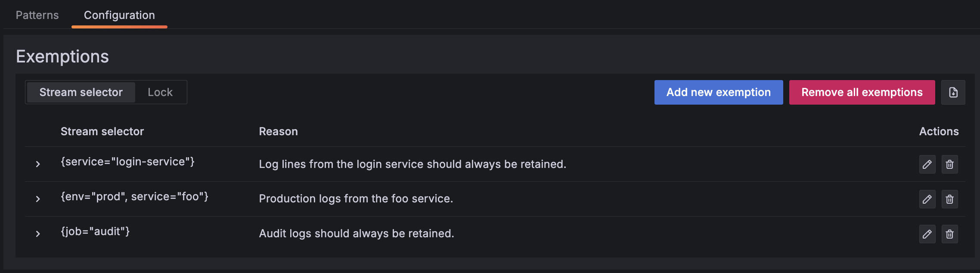Switch to the Lock toggle option

[160, 92]
